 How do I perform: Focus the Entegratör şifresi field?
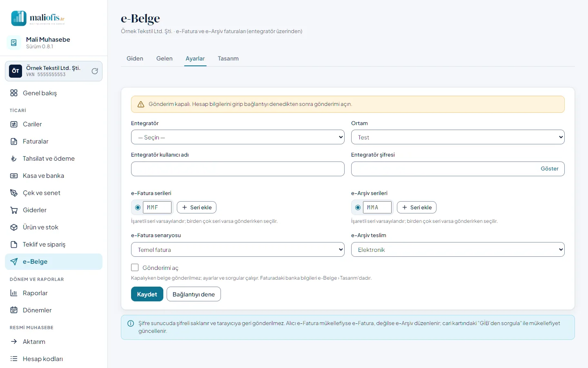pos(458,169)
